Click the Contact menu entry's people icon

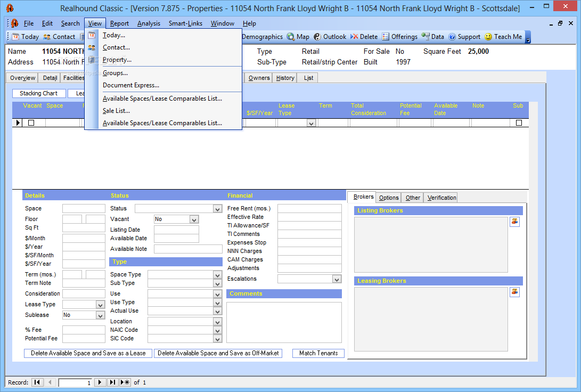pyautogui.click(x=92, y=47)
